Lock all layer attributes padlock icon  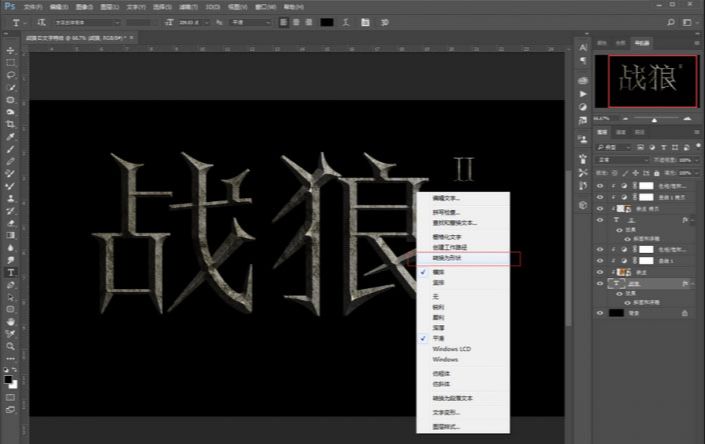pyautogui.click(x=656, y=173)
